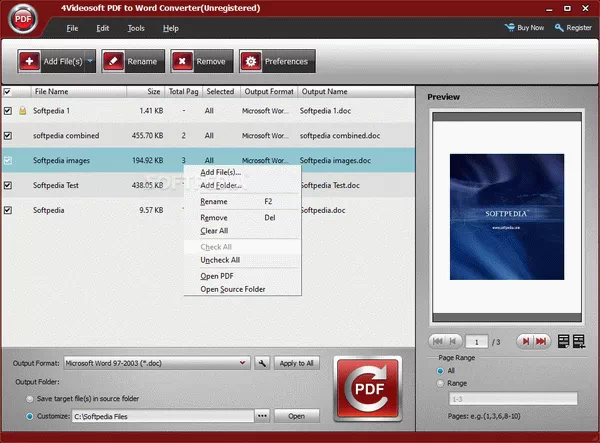Open the Tools menu
Image resolution: width=600 pixels, height=443 pixels.
pyautogui.click(x=136, y=28)
